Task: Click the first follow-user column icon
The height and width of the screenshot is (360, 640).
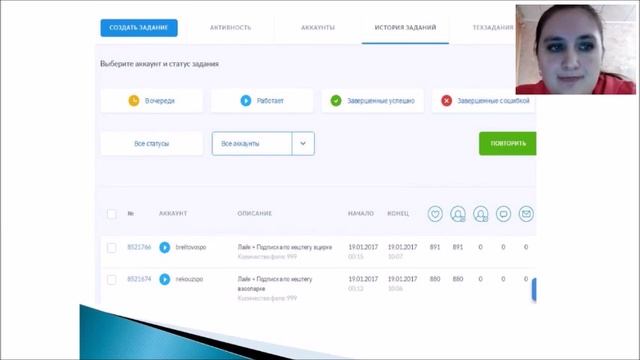Action: pos(458,214)
